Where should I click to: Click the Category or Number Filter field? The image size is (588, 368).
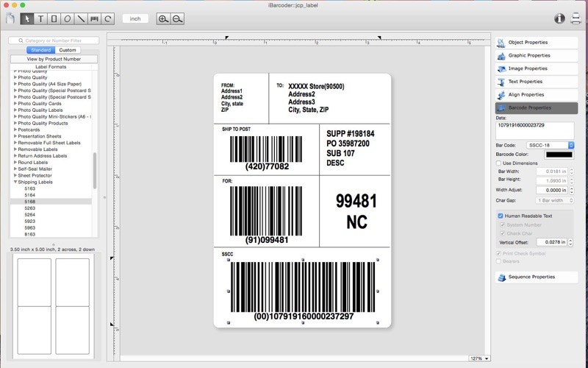(54, 40)
